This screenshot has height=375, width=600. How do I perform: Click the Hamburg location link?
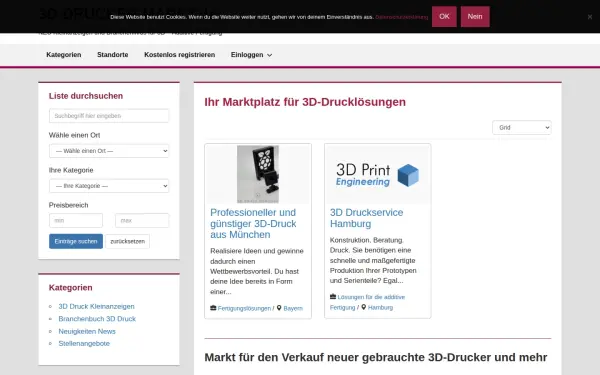tap(380, 307)
